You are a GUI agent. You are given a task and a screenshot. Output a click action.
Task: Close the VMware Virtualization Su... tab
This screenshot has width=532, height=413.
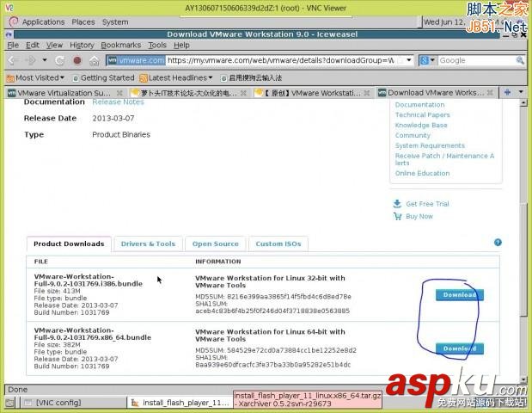coord(119,93)
